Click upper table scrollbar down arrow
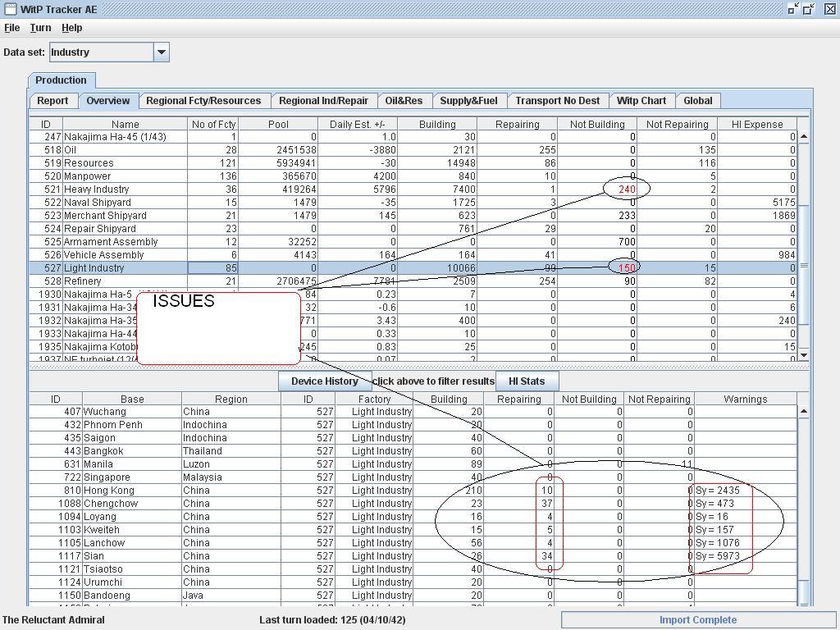The image size is (840, 630). (x=804, y=355)
